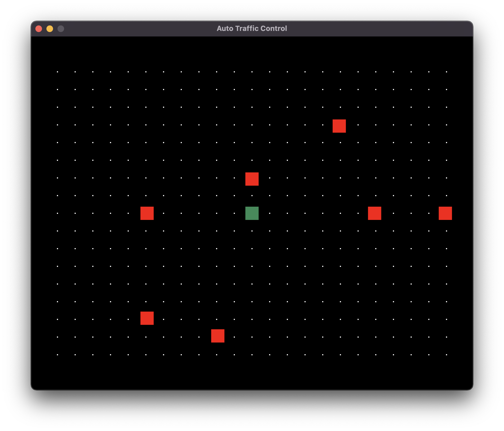Select the red square directly above the green square
The image size is (504, 431).
[x=252, y=179]
